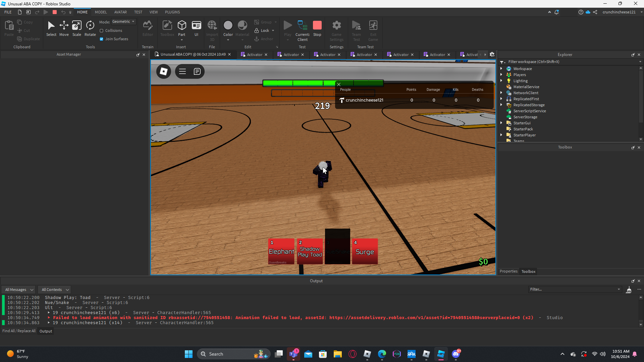Activate the Surge ability button
This screenshot has width=644, height=362.
coord(365,251)
